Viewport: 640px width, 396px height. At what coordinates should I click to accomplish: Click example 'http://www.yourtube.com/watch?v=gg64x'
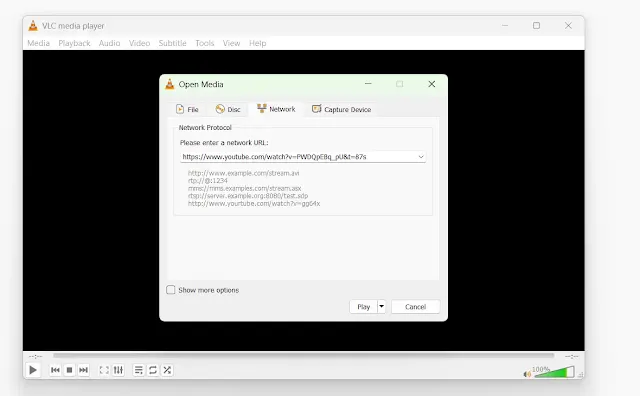point(254,203)
